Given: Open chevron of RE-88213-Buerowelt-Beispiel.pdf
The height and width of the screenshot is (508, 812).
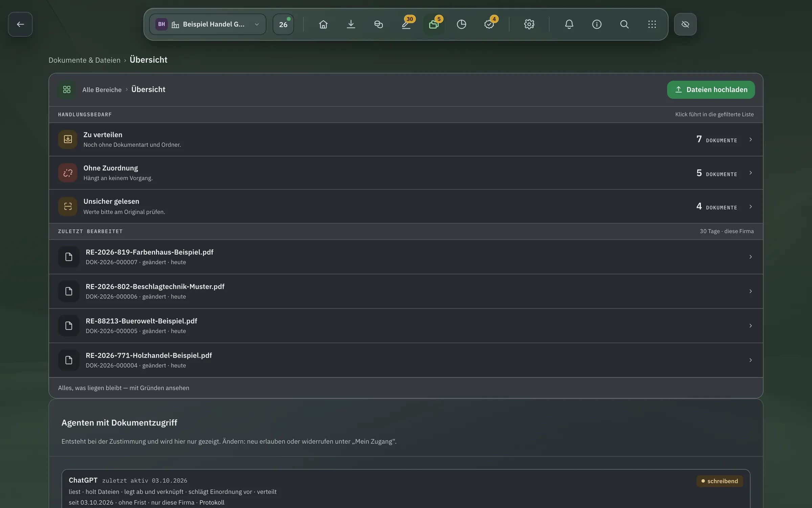Looking at the screenshot, I should (x=750, y=325).
